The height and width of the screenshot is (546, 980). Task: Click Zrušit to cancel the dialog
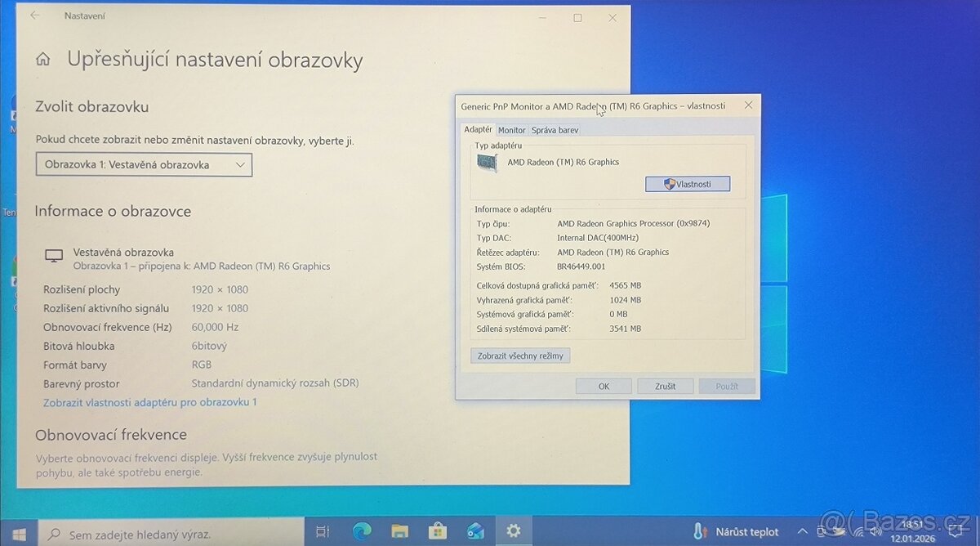click(665, 387)
